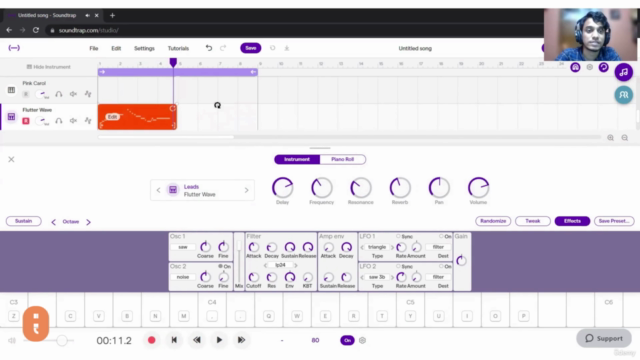Mute the Pink Carol track
640x360 pixels.
(x=73, y=94)
